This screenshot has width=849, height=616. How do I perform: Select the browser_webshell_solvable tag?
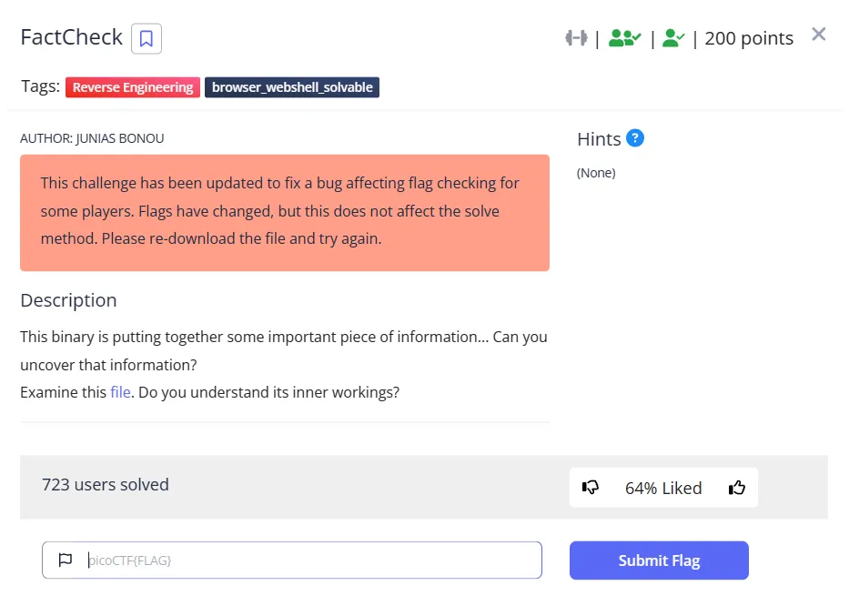click(x=292, y=87)
